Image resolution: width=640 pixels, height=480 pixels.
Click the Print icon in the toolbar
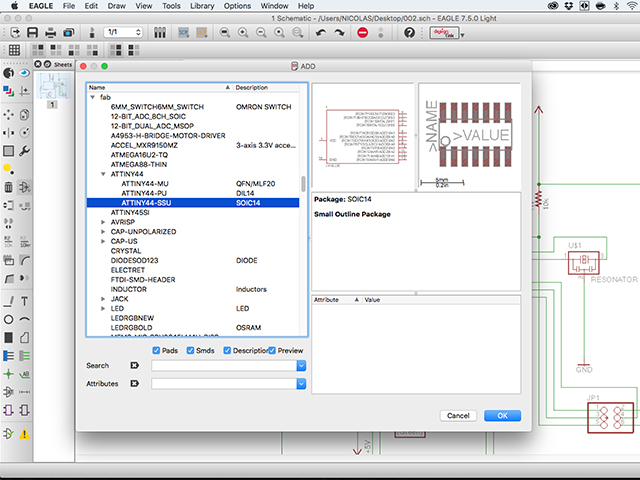(50, 33)
